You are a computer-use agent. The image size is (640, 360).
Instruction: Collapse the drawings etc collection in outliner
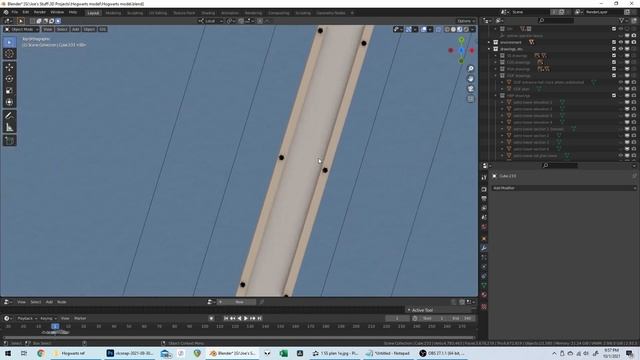[x=489, y=49]
